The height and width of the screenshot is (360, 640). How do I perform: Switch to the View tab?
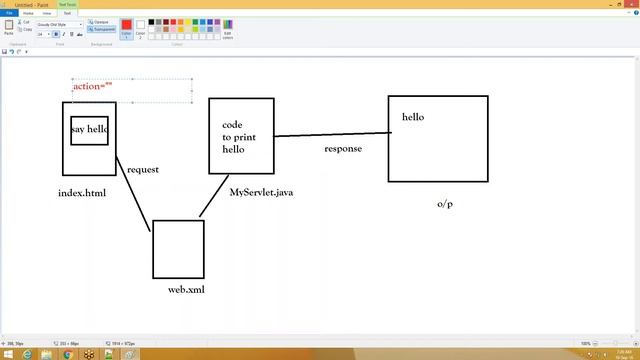(x=47, y=13)
